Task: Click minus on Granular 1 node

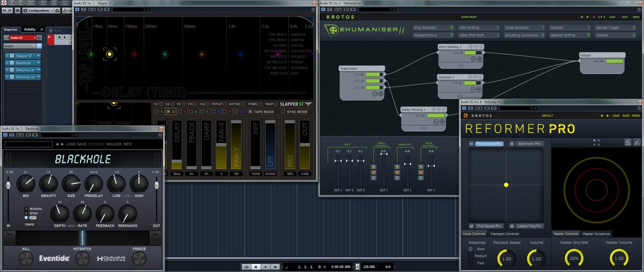Action: coord(473,90)
